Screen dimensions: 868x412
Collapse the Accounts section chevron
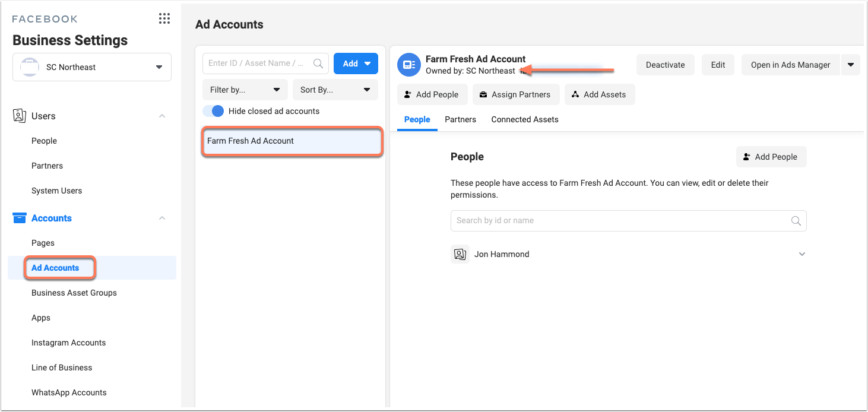pos(162,218)
